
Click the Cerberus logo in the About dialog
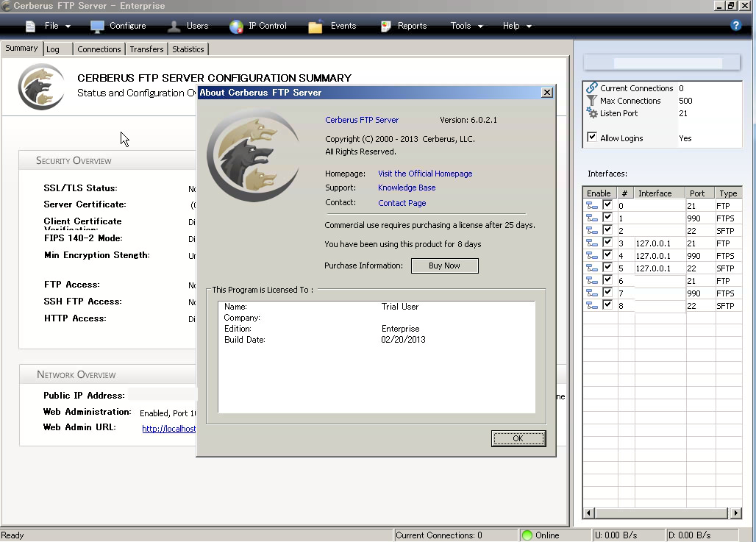(253, 155)
